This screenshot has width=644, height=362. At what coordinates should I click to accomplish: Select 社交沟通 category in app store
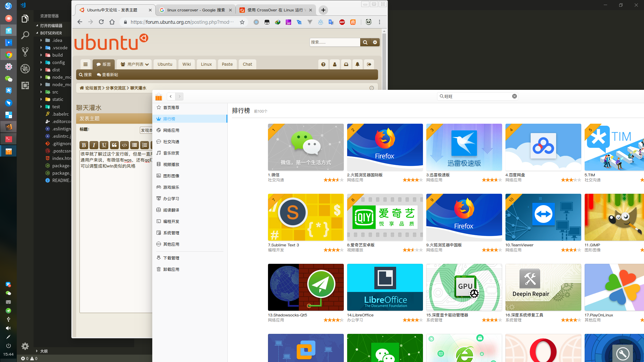[190, 142]
